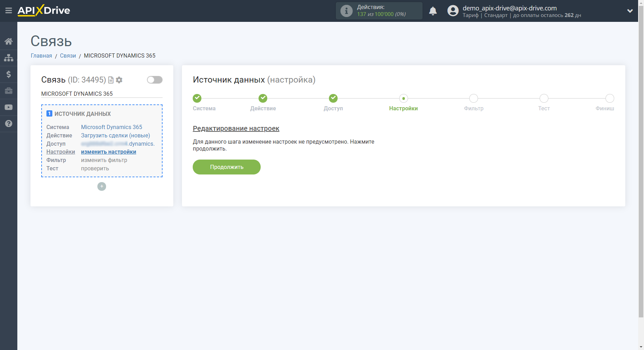
Task: Edit the connection name MICROSOFT DYNAMICS 365 field
Action: (x=102, y=94)
